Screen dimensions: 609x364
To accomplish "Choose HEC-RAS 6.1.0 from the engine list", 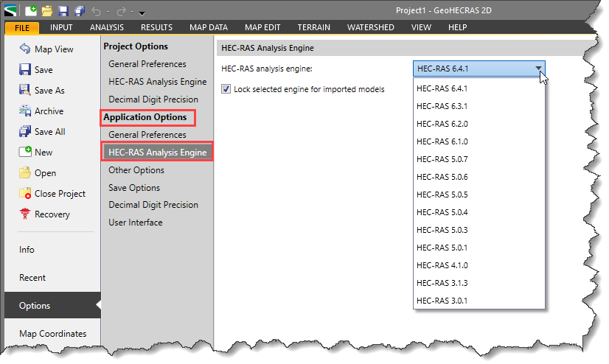I will coord(479,141).
